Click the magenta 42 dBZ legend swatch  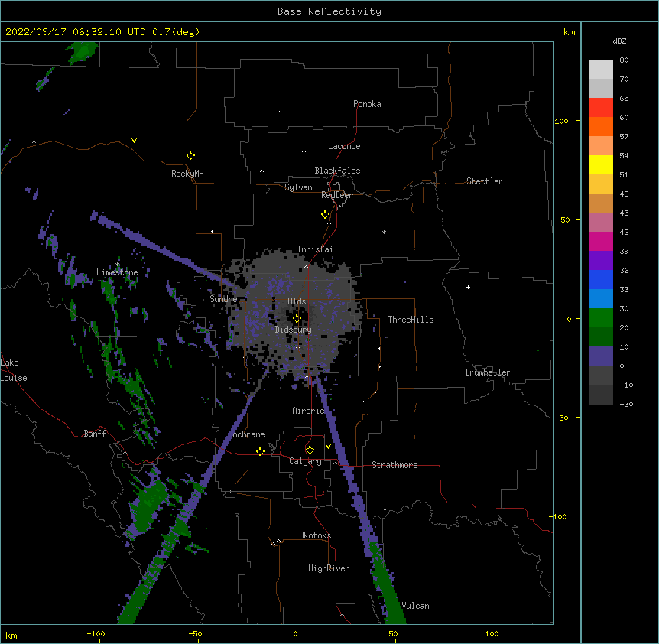pos(601,241)
